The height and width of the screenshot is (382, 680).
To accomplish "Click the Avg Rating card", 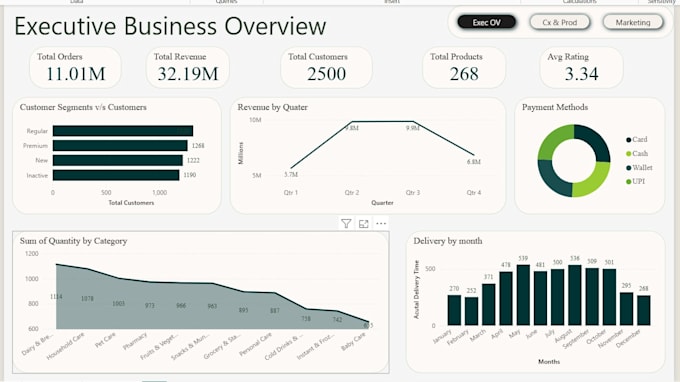I will pyautogui.click(x=581, y=68).
